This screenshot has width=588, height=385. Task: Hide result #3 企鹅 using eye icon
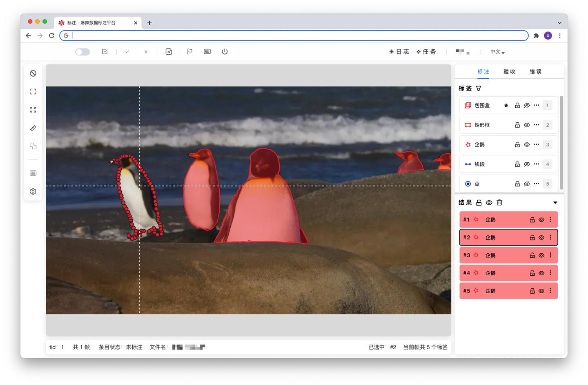click(x=541, y=255)
